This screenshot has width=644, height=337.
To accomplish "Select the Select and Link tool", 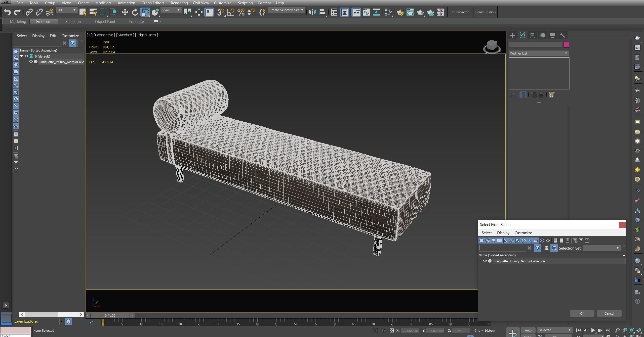I will tap(29, 12).
